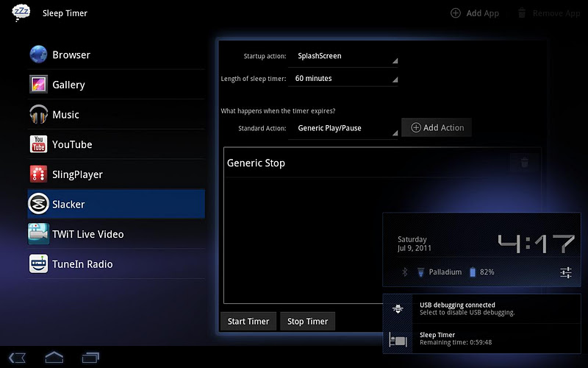Select Gallery in the app list

click(x=116, y=85)
